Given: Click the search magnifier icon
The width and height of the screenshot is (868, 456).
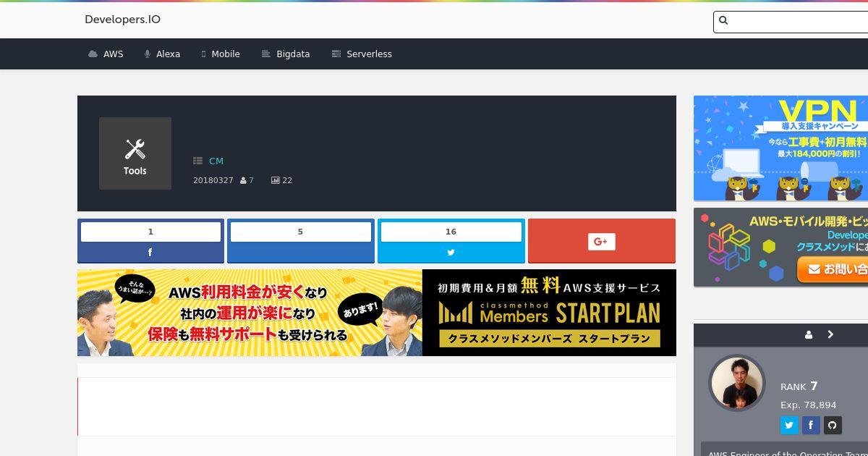Looking at the screenshot, I should coord(723,21).
